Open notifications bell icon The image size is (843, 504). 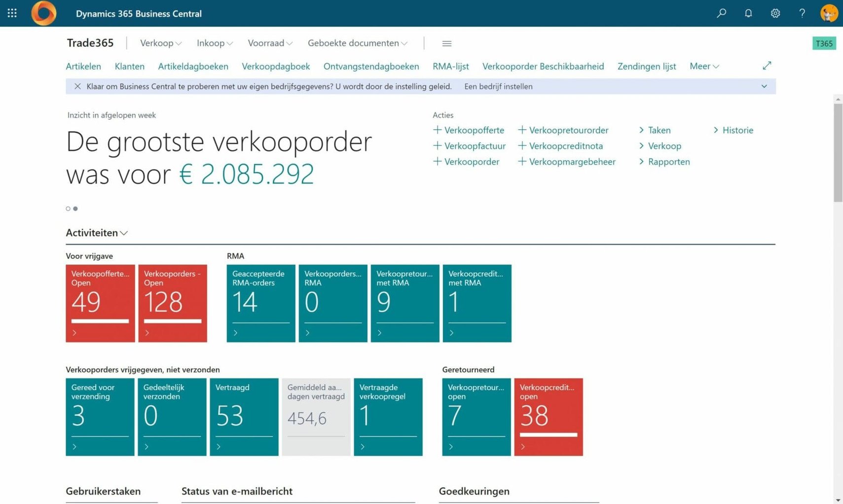point(748,13)
